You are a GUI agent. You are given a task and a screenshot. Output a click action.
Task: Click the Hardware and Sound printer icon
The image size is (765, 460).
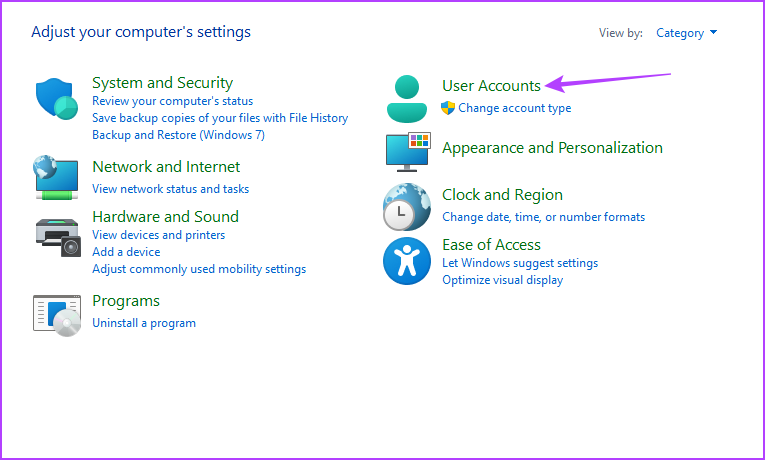point(56,234)
